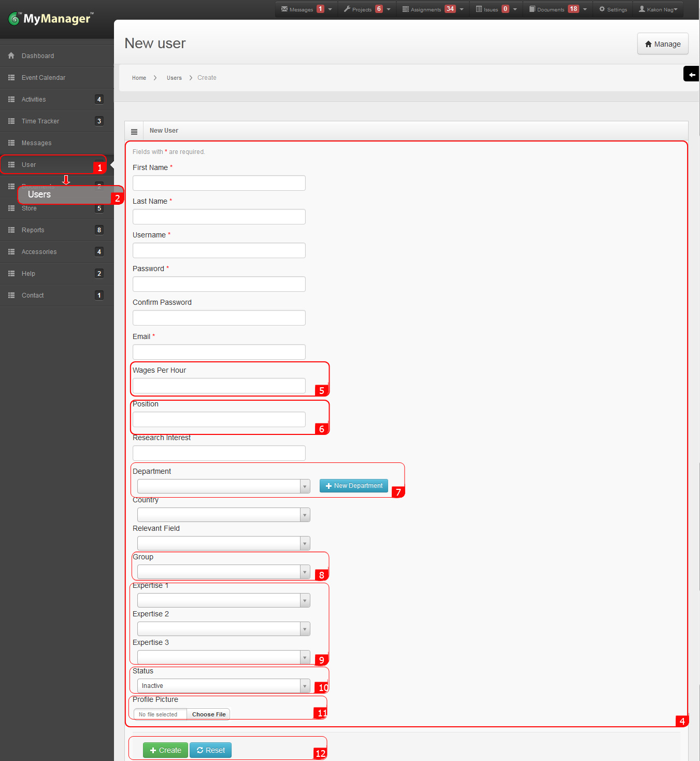
Task: Open the Status dropdown showing Inactive
Action: 223,686
